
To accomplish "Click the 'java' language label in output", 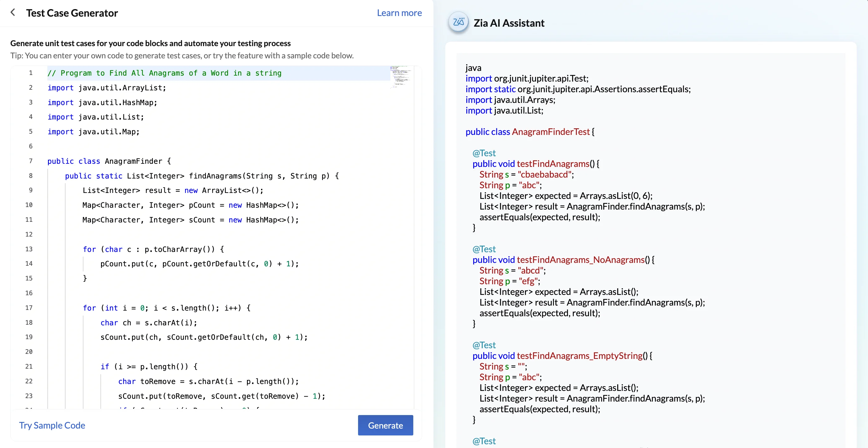I will (x=473, y=68).
